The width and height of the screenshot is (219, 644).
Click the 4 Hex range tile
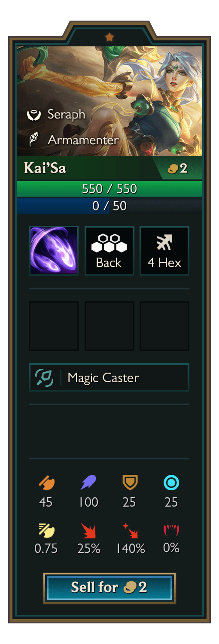tap(164, 251)
